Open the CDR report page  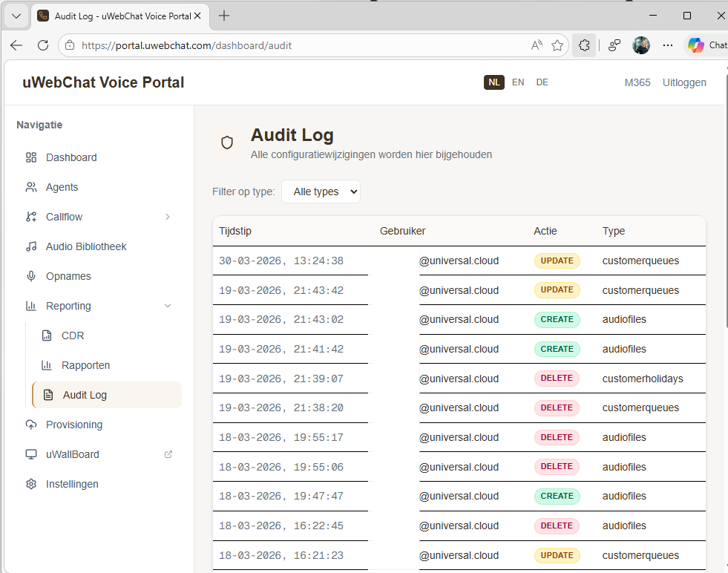[x=72, y=335]
